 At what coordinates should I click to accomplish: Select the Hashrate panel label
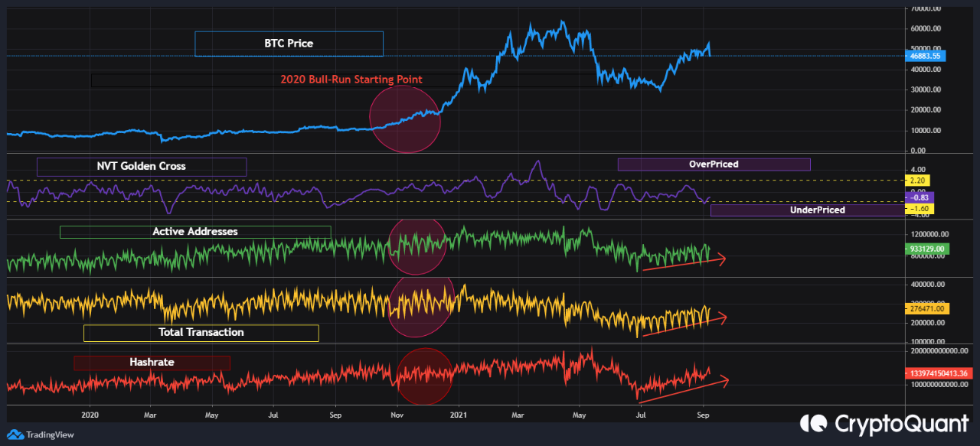(151, 362)
